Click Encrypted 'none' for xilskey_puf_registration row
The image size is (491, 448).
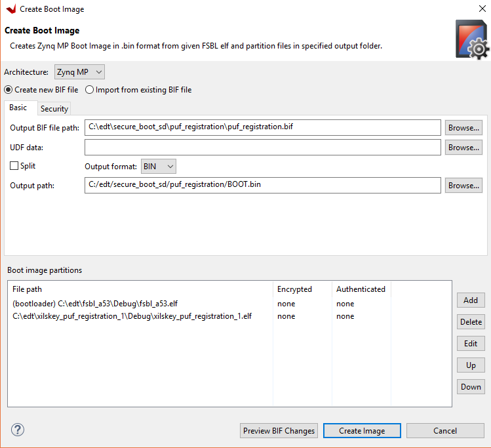[x=286, y=316]
